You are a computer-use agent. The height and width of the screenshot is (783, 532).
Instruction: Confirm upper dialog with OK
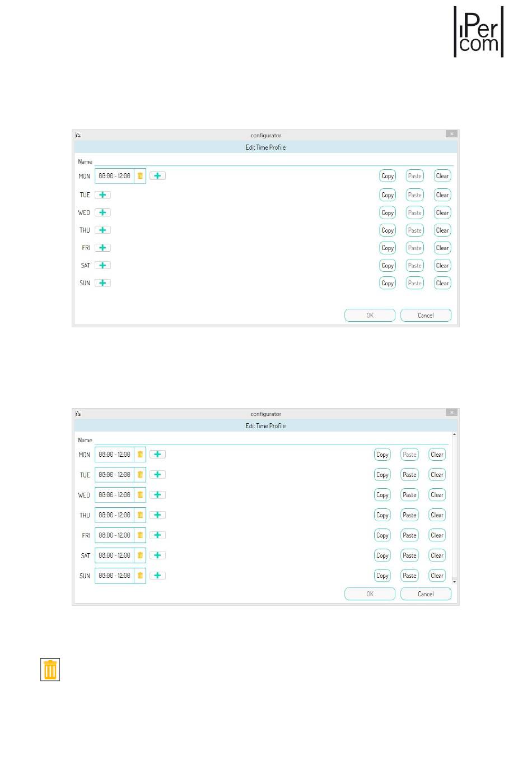[370, 316]
